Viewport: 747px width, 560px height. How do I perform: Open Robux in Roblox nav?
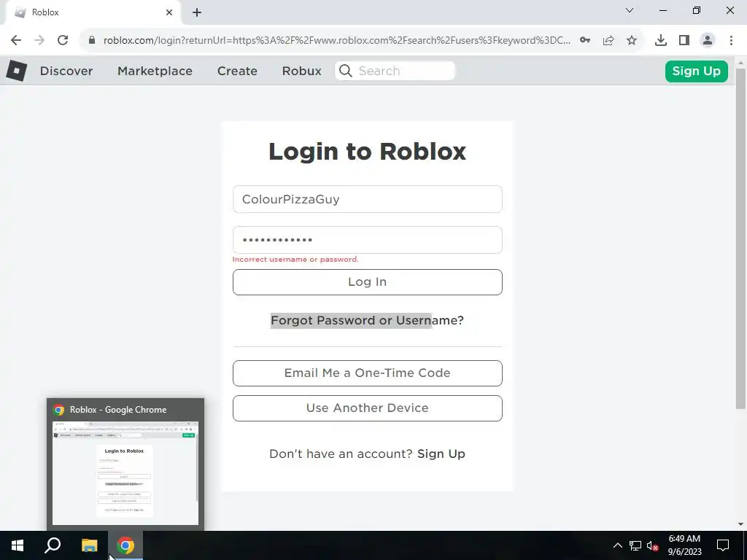click(x=301, y=71)
